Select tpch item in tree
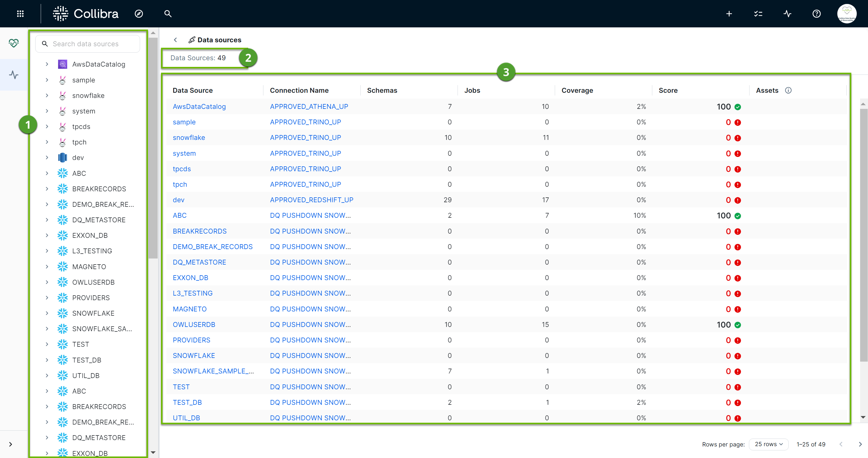The image size is (868, 458). 79,142
